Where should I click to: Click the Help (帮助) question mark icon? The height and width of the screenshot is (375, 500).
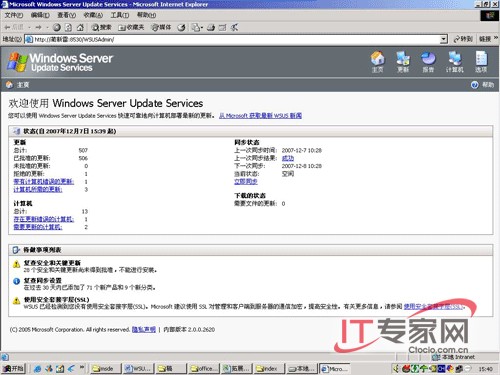pyautogui.click(x=475, y=85)
